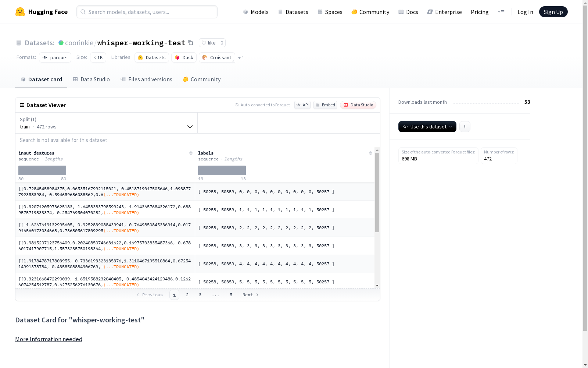Open the Models page
This screenshot has height=368, width=588.
[256, 12]
